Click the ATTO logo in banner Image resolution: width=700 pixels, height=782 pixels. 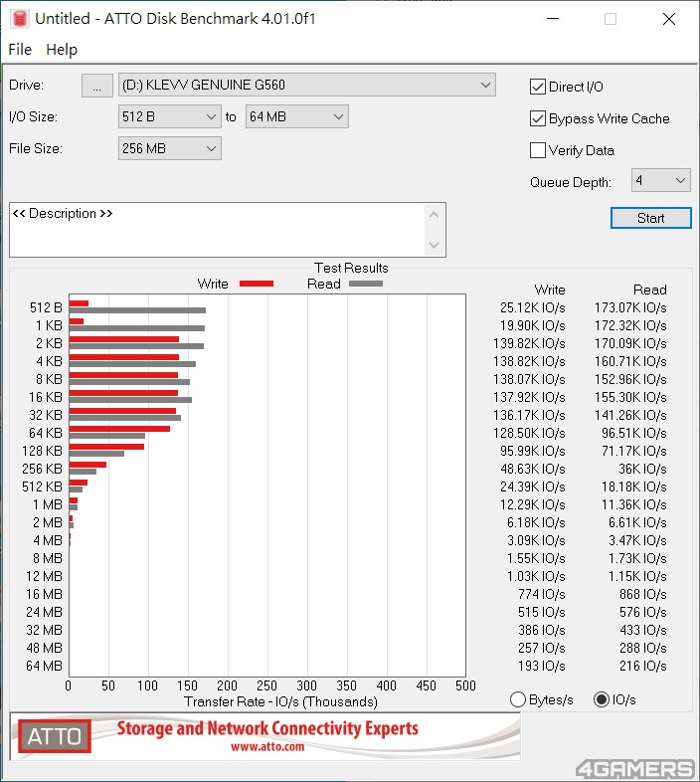tap(55, 736)
